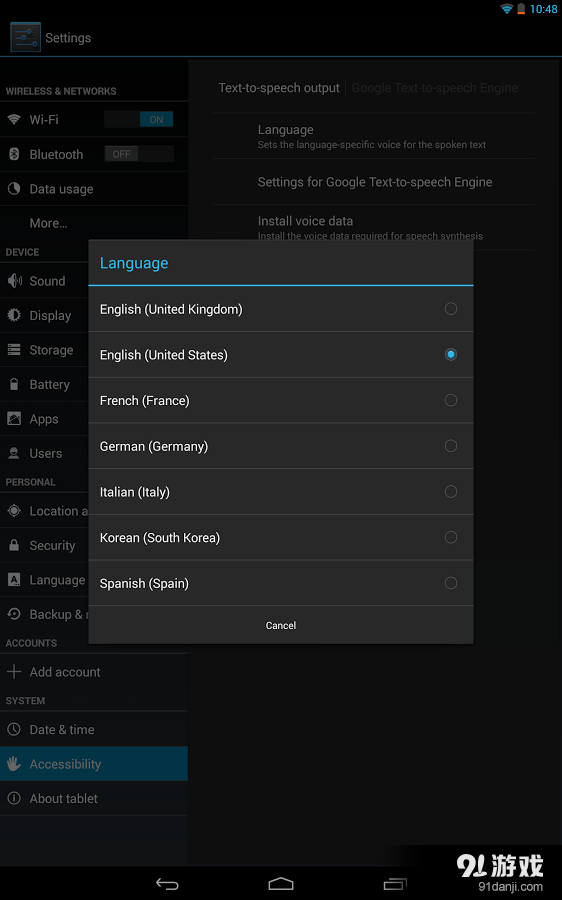Tap the home navigation icon
Viewport: 562px width, 900px height.
[281, 884]
